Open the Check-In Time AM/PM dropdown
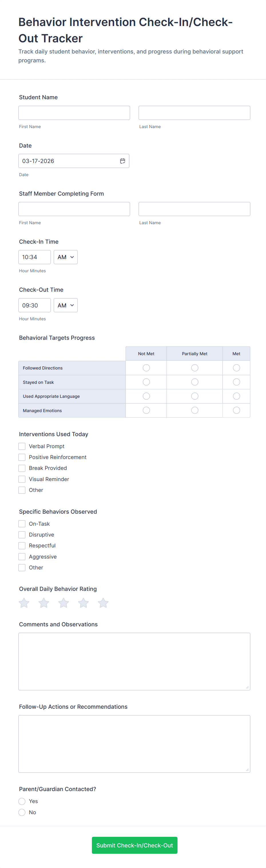The height and width of the screenshot is (868, 266). [x=66, y=257]
